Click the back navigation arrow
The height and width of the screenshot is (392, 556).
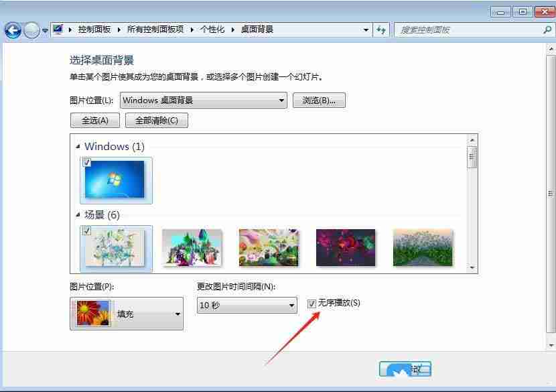tap(12, 29)
